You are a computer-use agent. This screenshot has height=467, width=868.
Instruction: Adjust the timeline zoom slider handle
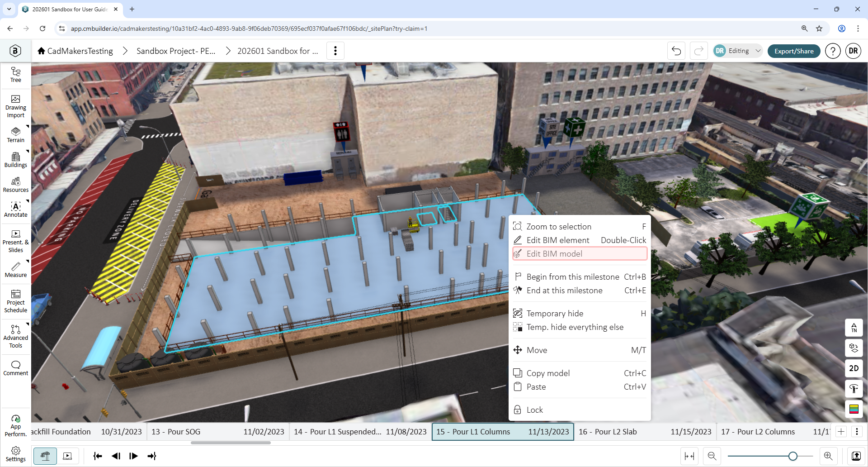(793, 456)
